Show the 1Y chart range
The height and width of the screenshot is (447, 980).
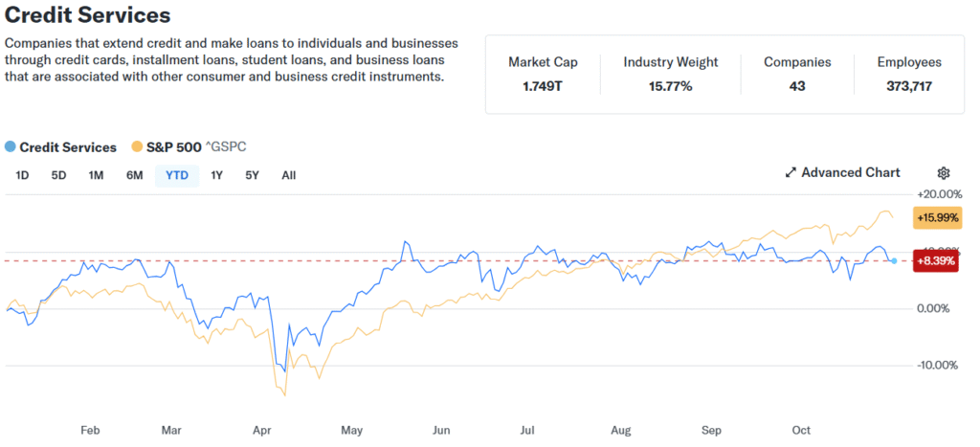[x=217, y=175]
